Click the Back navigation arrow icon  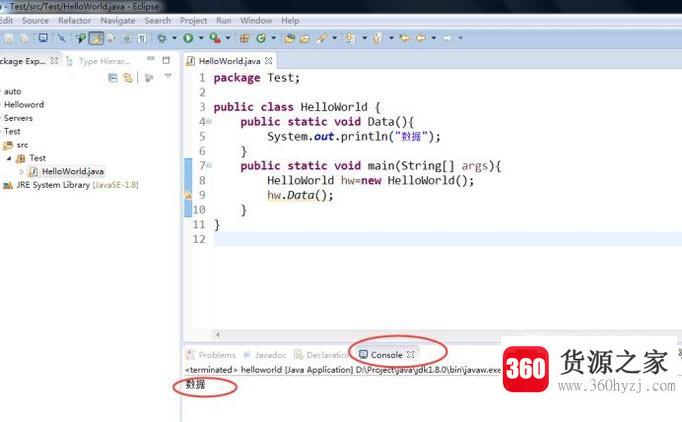pos(421,38)
